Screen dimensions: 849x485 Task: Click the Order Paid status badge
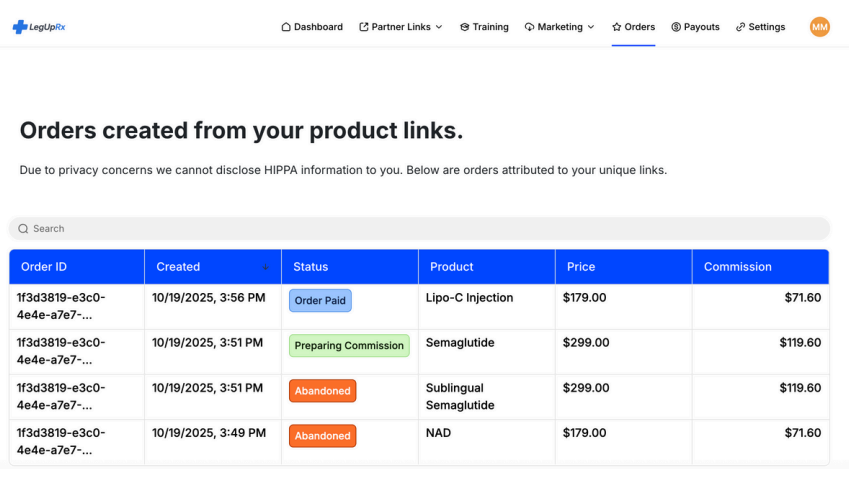coord(320,301)
